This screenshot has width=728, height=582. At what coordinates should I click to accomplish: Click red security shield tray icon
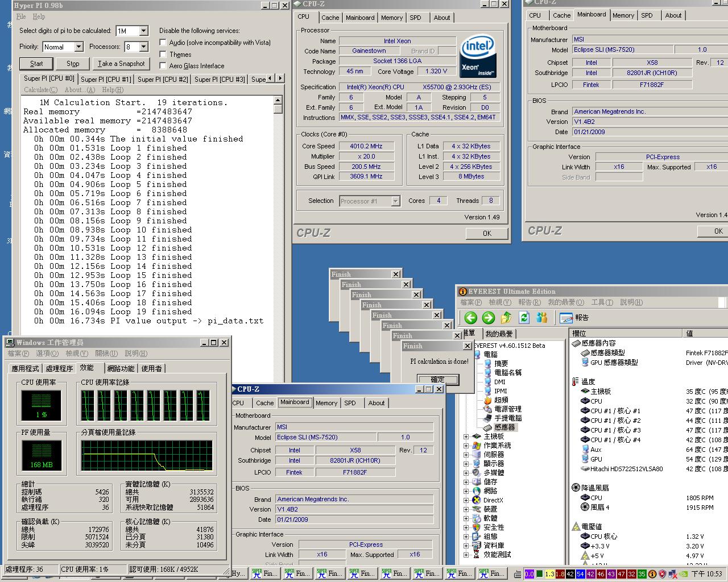(663, 574)
